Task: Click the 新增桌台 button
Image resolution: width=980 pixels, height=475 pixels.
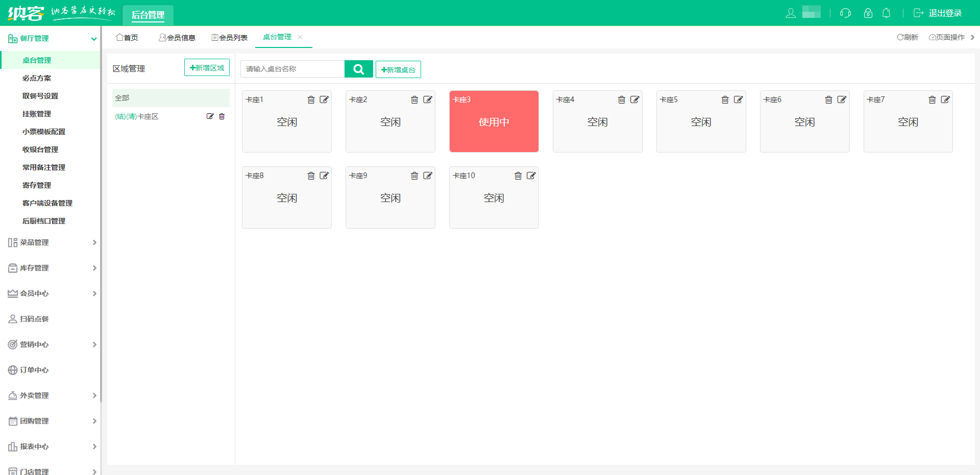Action: tap(398, 70)
